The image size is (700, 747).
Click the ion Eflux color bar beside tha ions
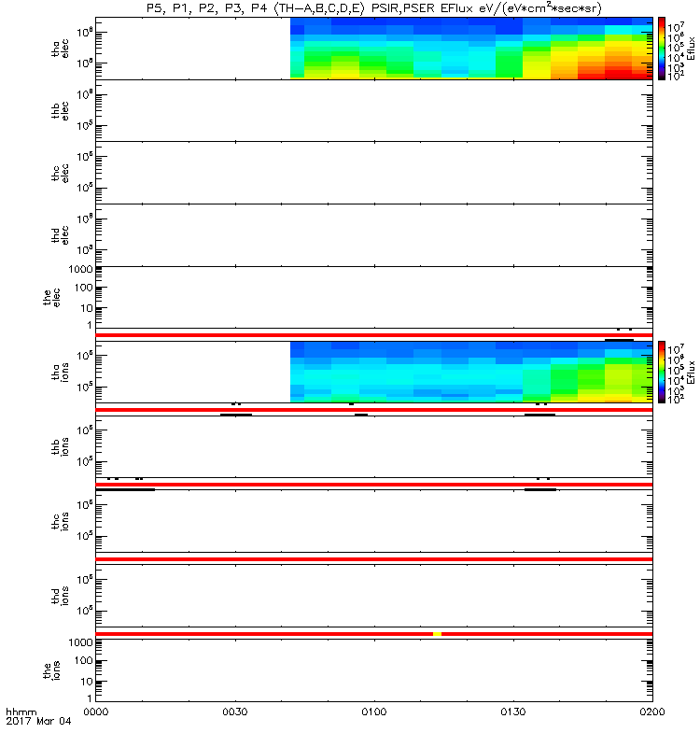(662, 372)
